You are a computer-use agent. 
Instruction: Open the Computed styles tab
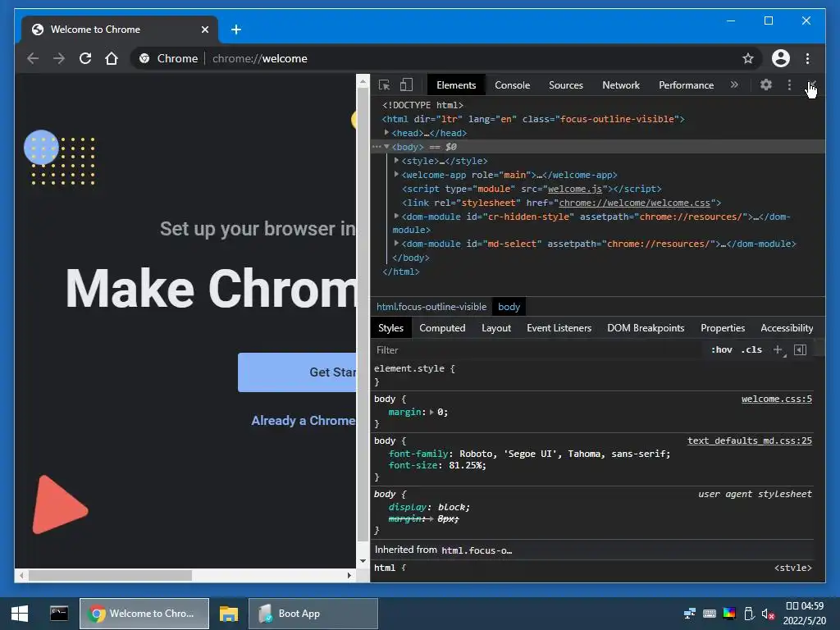[442, 328]
